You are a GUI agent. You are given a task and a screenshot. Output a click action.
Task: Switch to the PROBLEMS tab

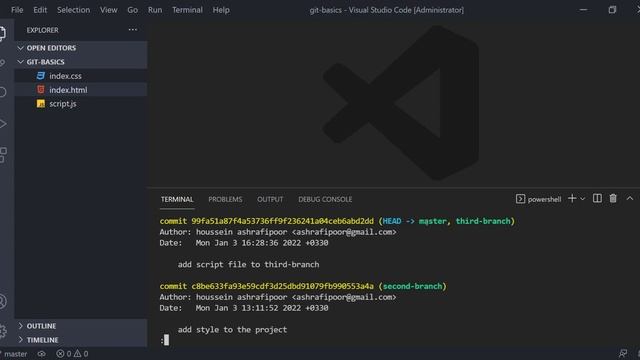point(225,199)
